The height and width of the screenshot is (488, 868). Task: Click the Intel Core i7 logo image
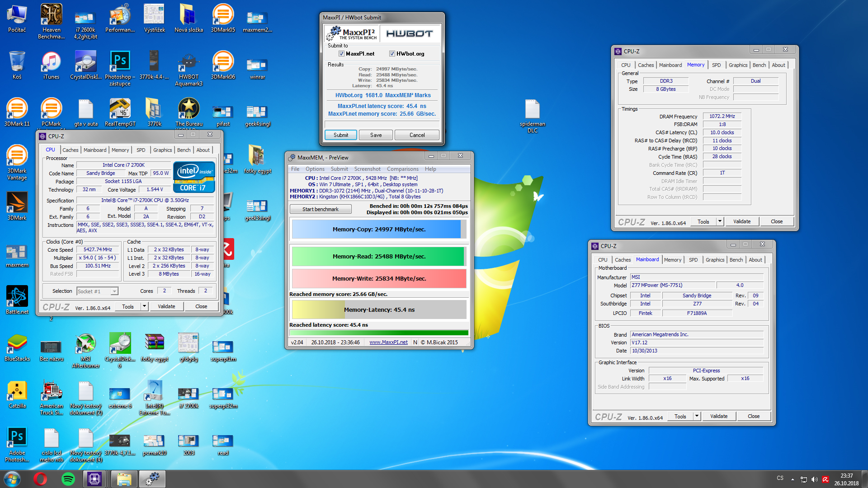[x=194, y=177]
